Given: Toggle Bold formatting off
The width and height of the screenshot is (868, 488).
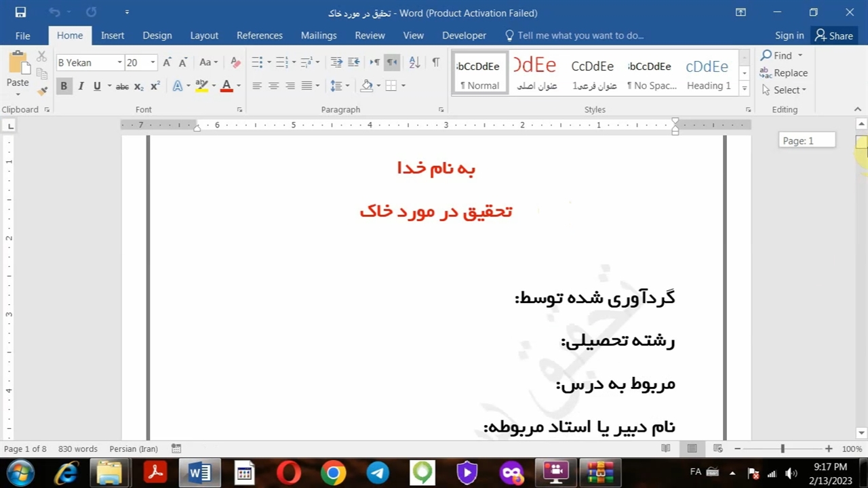Looking at the screenshot, I should [x=64, y=86].
